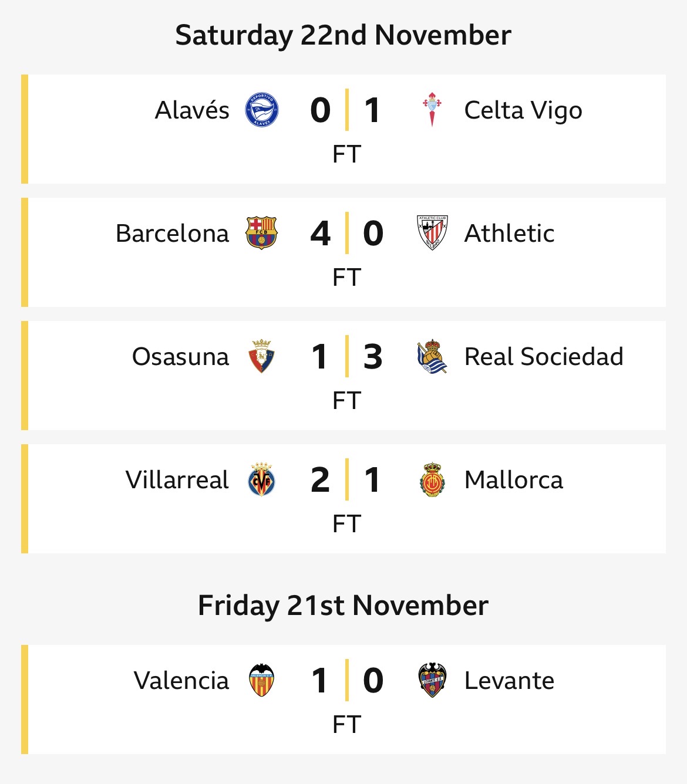Click the Villarreal yellow badge
The image size is (687, 784).
pyautogui.click(x=262, y=479)
